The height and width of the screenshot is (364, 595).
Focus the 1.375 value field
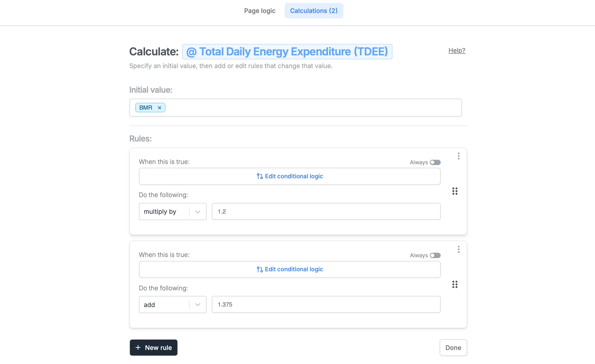tap(326, 305)
